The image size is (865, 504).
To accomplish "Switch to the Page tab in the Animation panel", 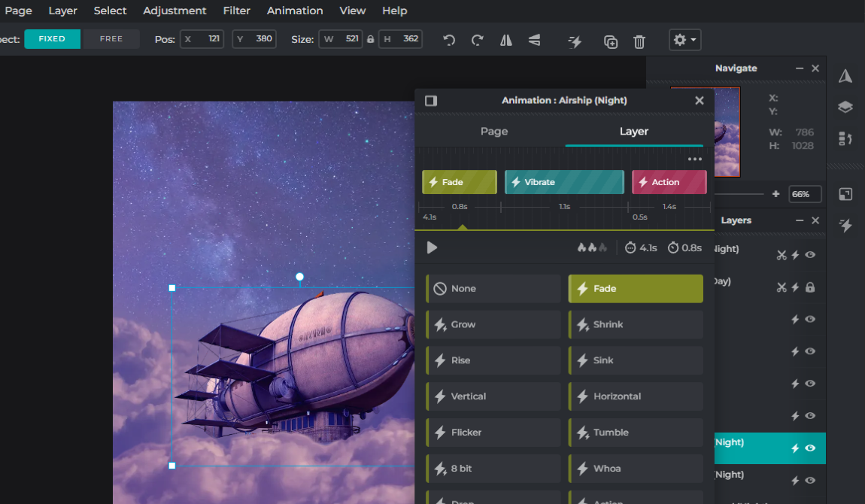I will pos(494,131).
